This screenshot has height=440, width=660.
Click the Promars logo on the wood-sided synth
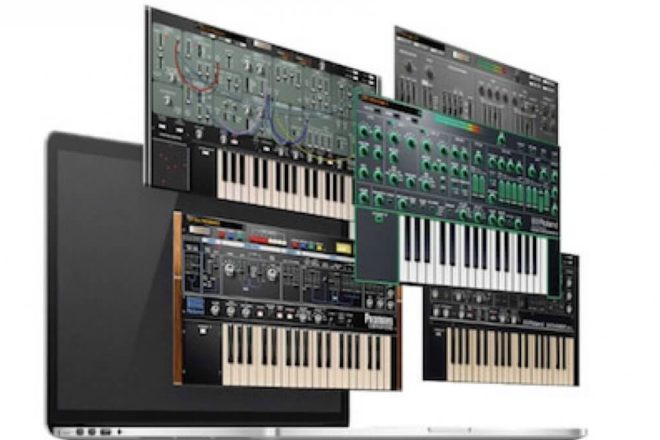coord(379,321)
